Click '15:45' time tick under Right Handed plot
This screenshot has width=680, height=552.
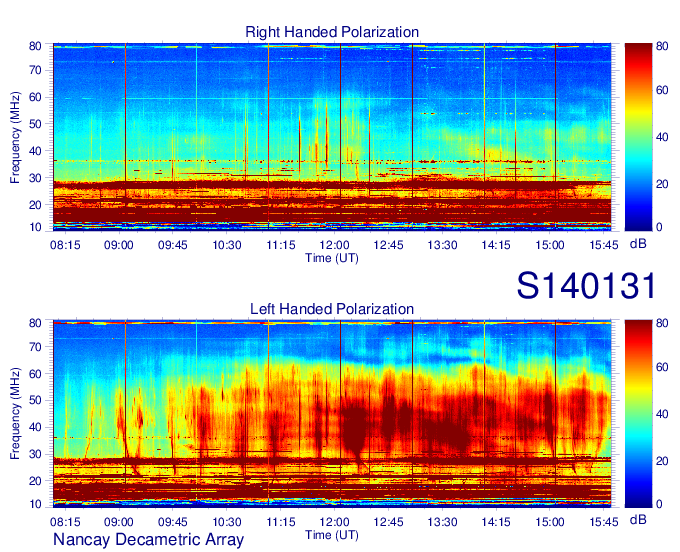click(x=604, y=245)
